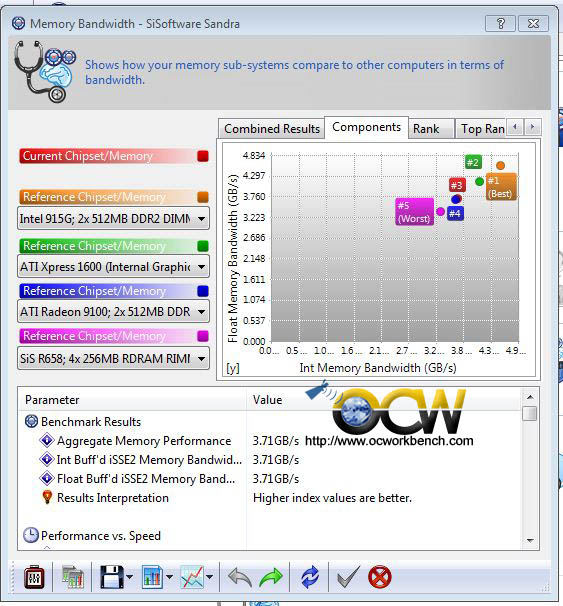Click the Performance vs. Speed clock icon
The image size is (563, 606).
pyautogui.click(x=31, y=535)
